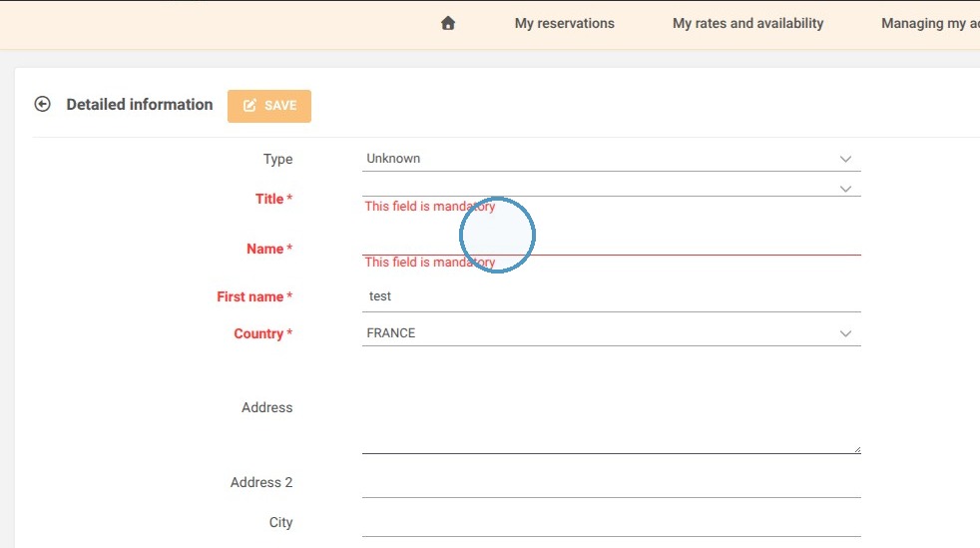Click the Address label

point(266,407)
